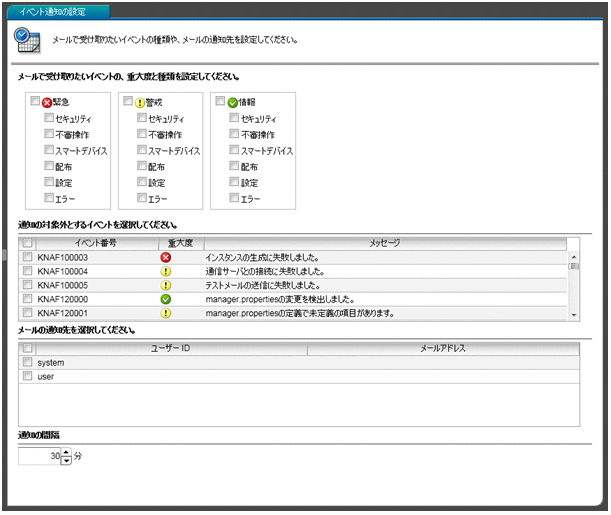Check the KNAF100005 event row checkbox

[x=28, y=285]
